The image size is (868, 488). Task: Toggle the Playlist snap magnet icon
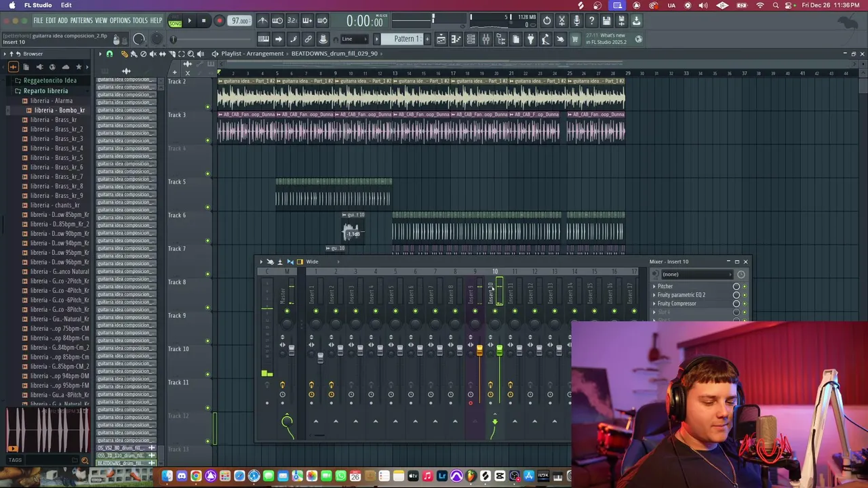pos(109,54)
